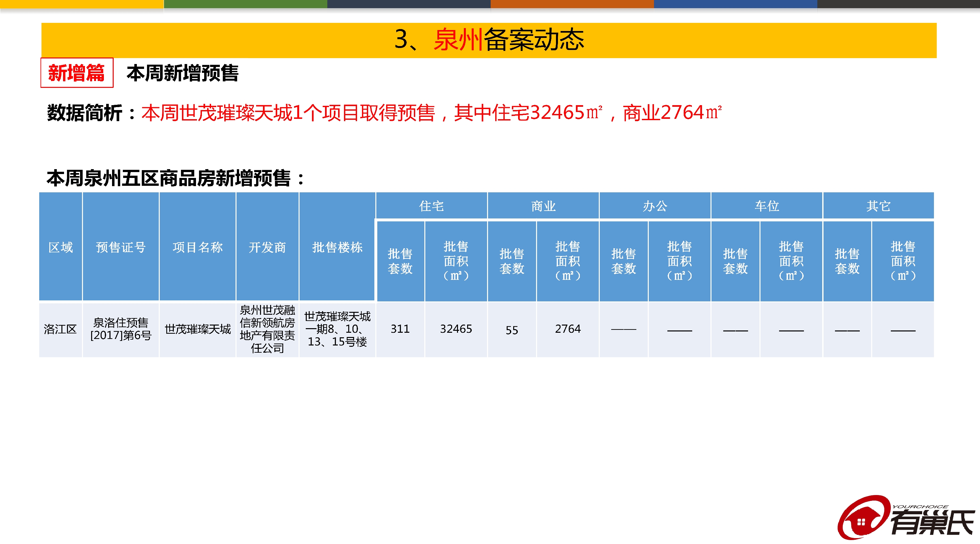The height and width of the screenshot is (544, 980).
Task: Select 批售套数 header under 车位
Action: point(735,261)
